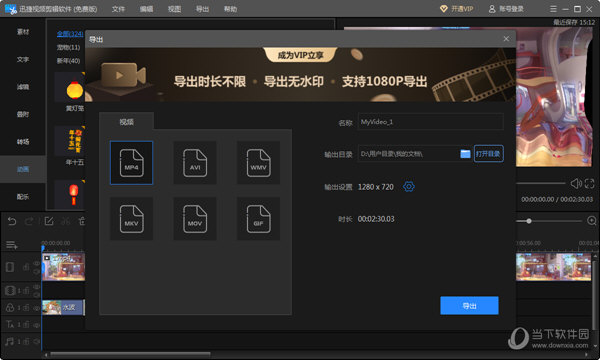The height and width of the screenshot is (360, 600).
Task: Open the 动画 sidebar panel
Action: (23, 169)
